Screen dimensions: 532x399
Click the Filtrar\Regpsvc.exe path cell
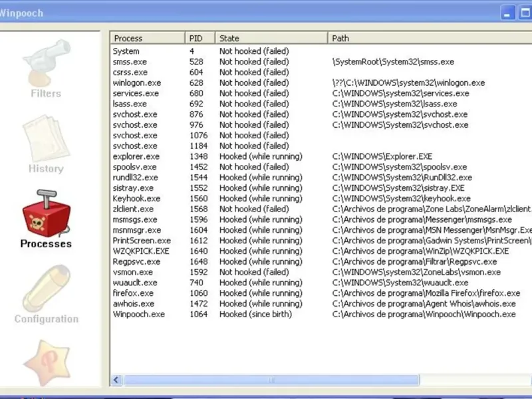[414, 261]
